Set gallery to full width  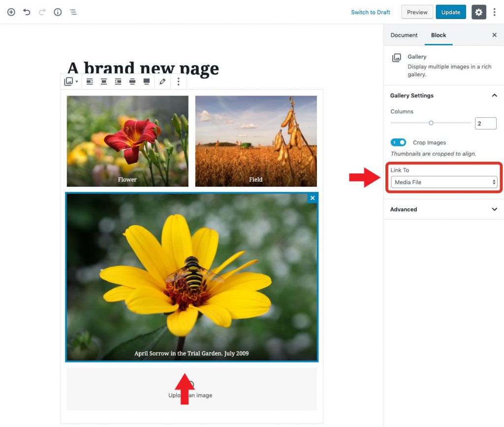point(146,82)
